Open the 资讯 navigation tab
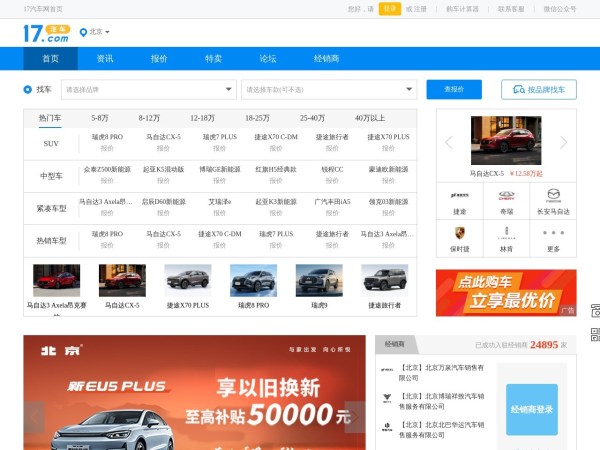Image resolution: width=600 pixels, height=450 pixels. (x=105, y=59)
